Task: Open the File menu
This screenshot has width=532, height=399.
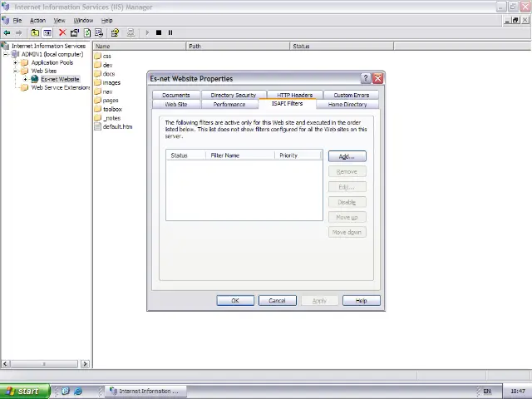Action: 17,20
